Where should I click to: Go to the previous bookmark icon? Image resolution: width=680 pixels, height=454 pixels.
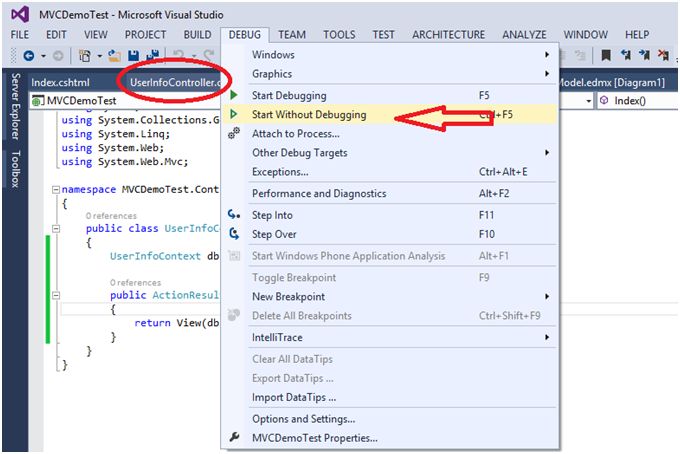(625, 55)
